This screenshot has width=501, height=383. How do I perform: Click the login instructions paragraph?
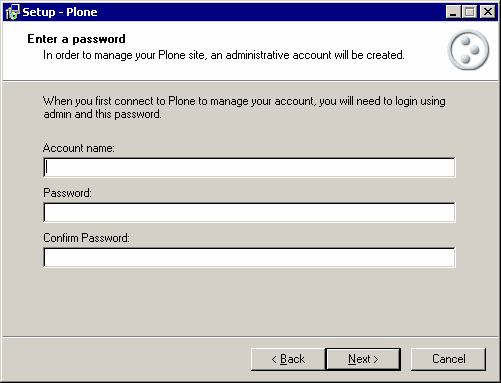click(244, 107)
